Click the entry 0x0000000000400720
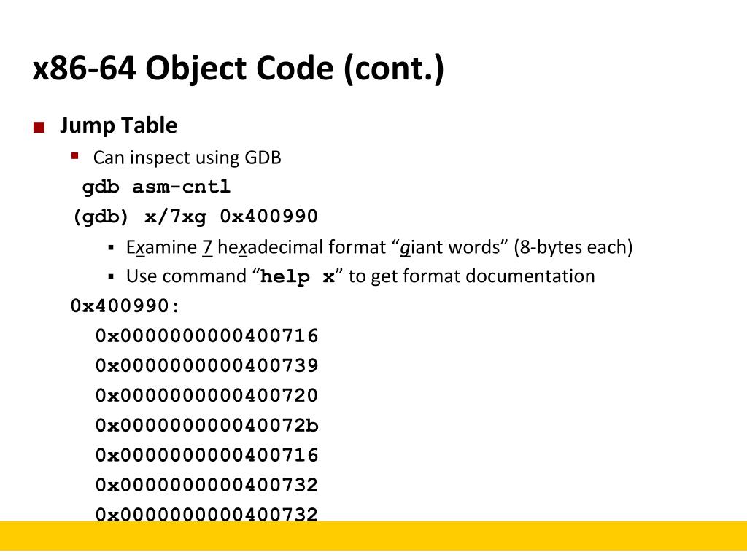The width and height of the screenshot is (747, 560). coord(206,395)
